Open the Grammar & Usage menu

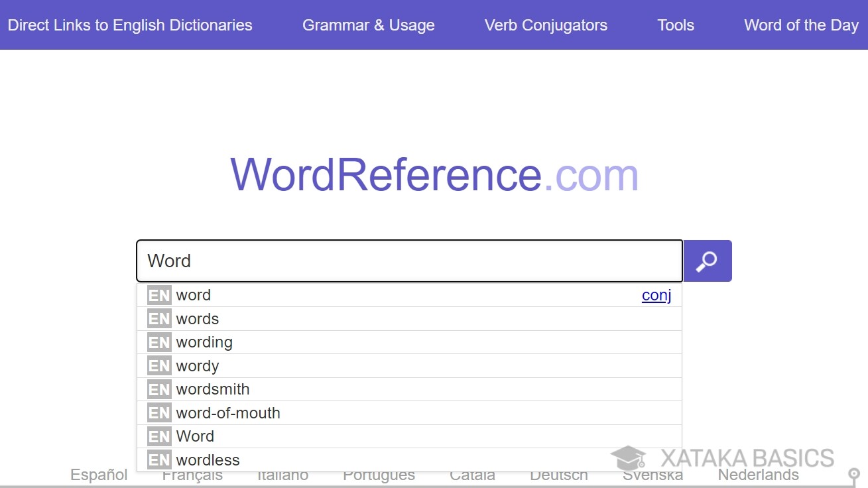(368, 25)
